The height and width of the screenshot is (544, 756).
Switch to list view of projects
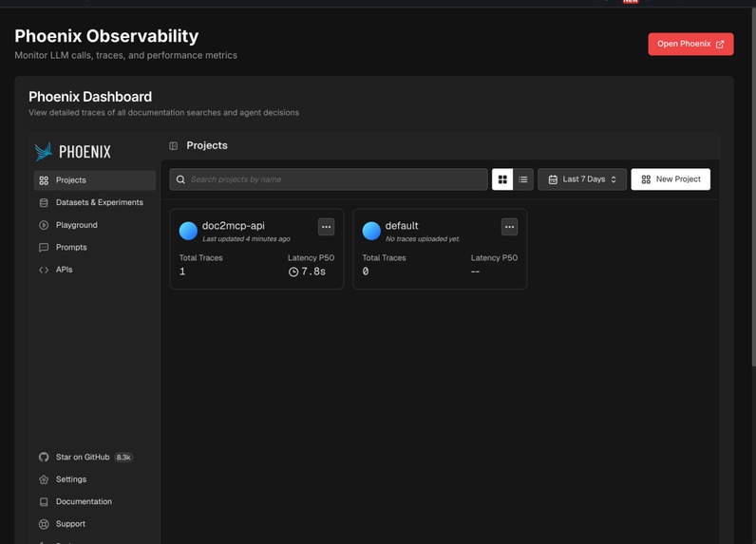[x=523, y=179]
